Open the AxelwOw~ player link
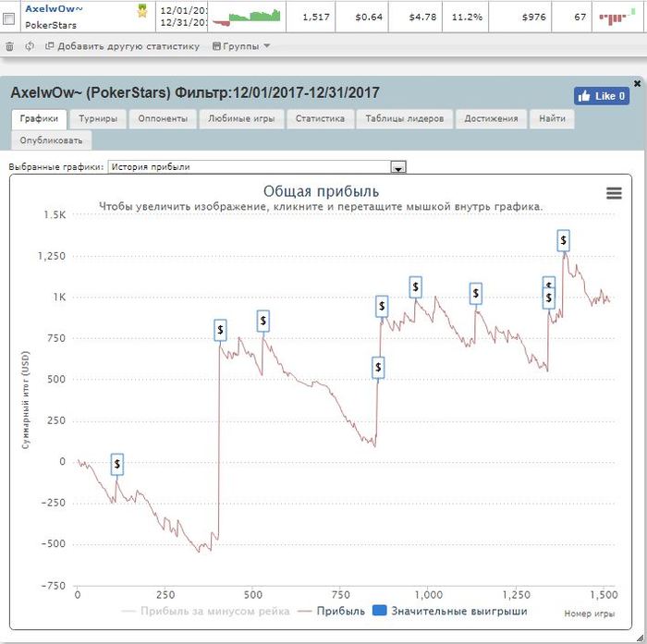Image resolution: width=647 pixels, height=644 pixels. [x=54, y=8]
